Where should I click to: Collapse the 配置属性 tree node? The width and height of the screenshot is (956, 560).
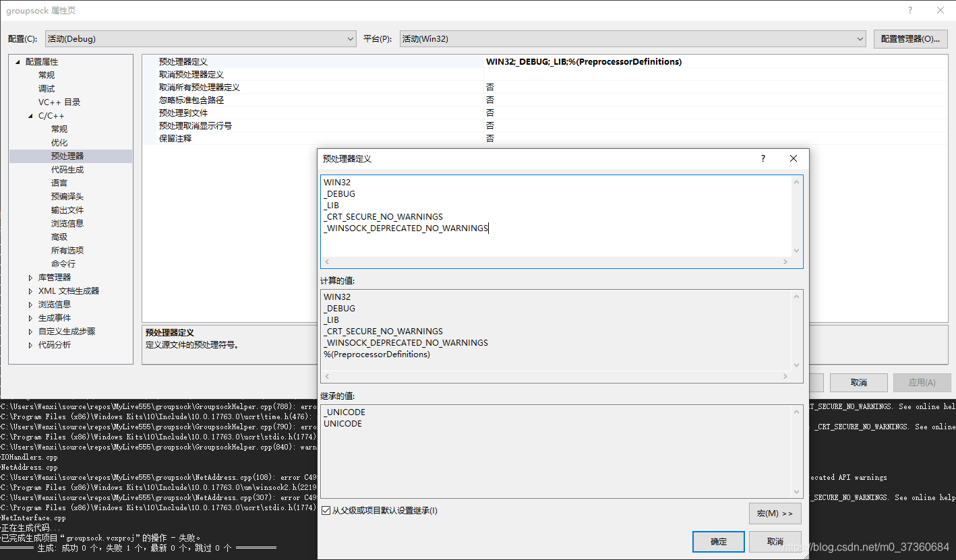18,62
